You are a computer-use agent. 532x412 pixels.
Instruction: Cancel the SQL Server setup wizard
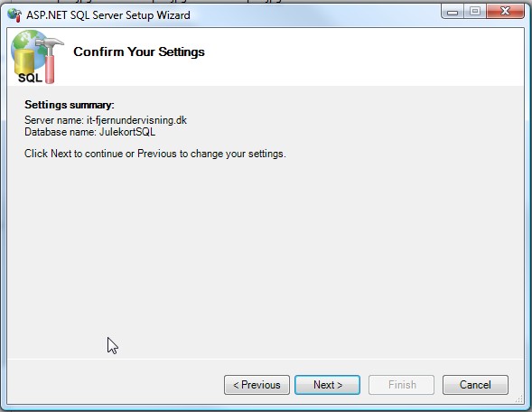coord(475,385)
